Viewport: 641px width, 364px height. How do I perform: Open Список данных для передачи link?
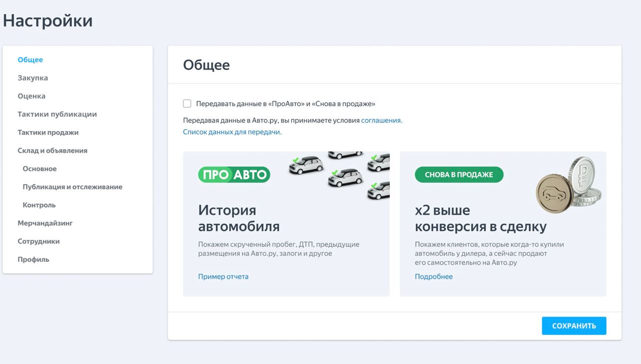click(232, 132)
